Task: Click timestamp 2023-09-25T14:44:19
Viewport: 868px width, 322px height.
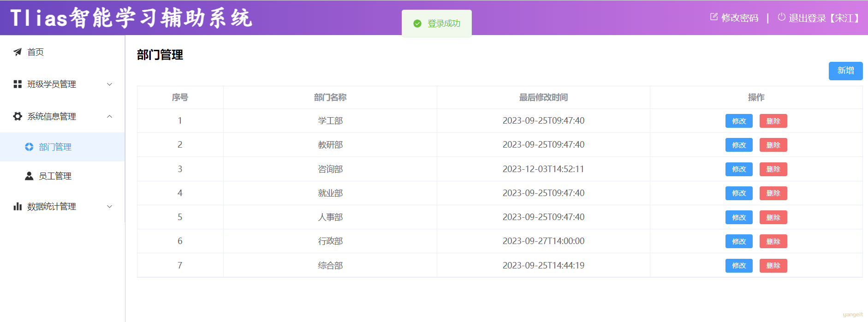Action: point(543,266)
